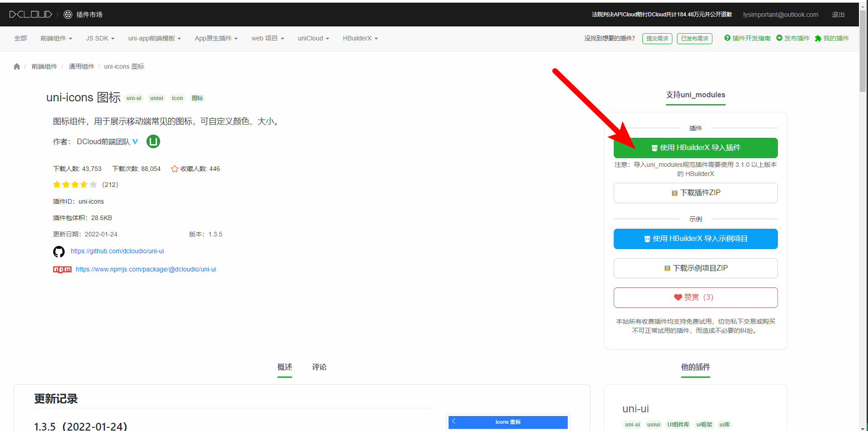Go to home via breadcrumb house icon
This screenshot has height=431, width=868.
(17, 66)
